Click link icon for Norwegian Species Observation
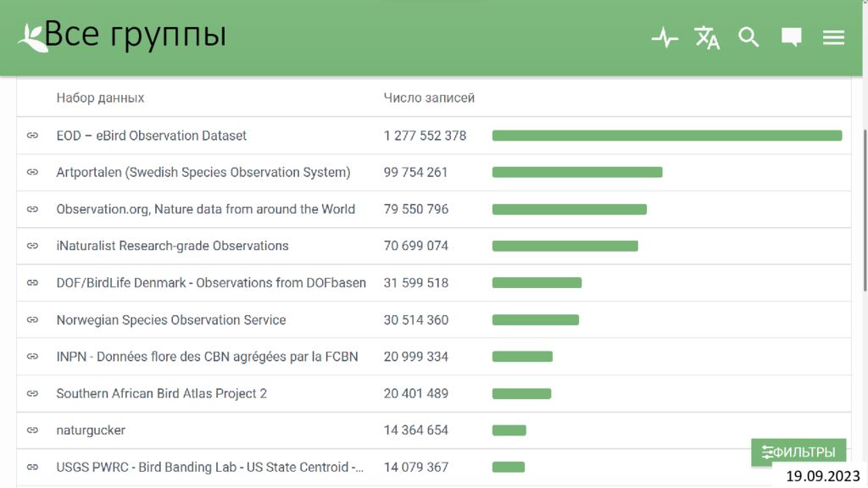 33,319
